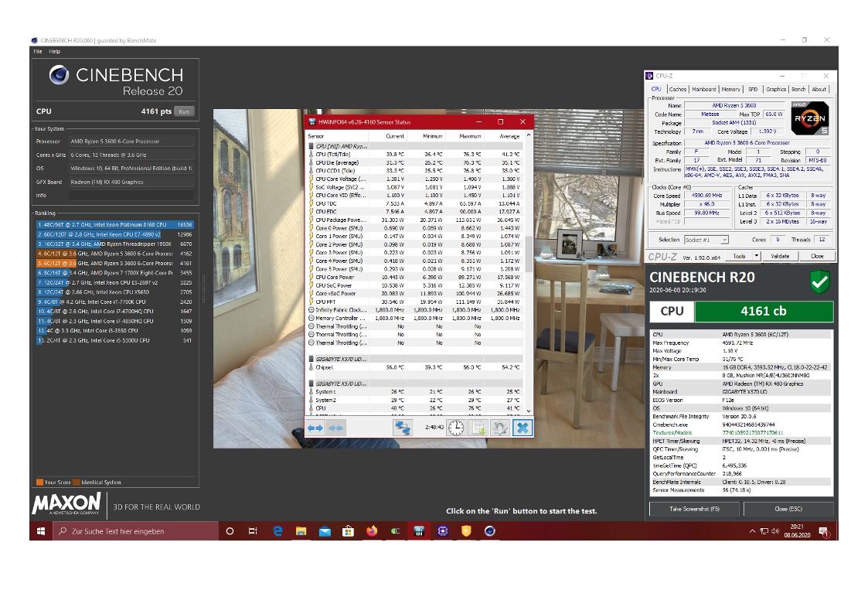Click BenchMate Take Screenshot (F5) button
This screenshot has width=868, height=614.
coord(694,509)
